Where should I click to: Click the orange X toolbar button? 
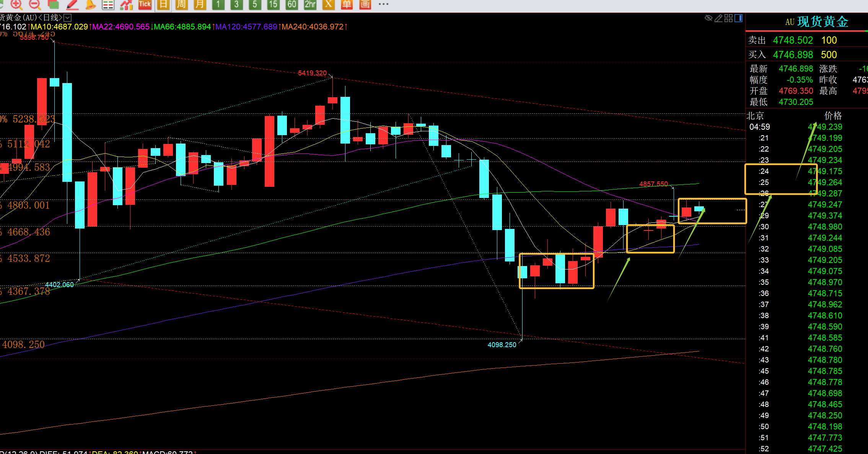(328, 4)
